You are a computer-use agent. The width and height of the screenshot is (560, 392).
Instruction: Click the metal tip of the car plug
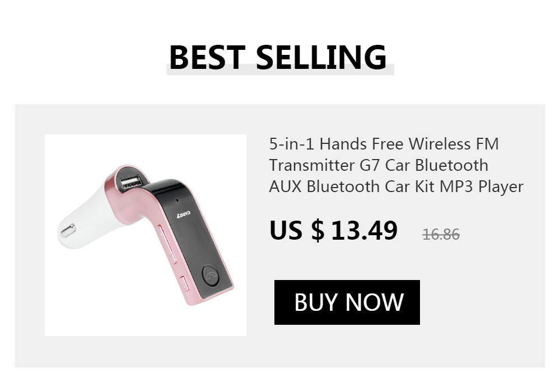click(68, 230)
